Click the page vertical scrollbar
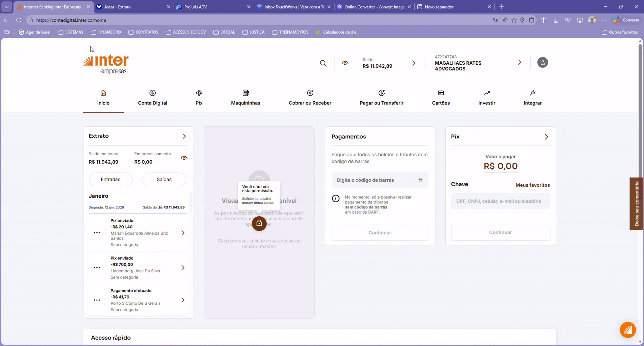The width and height of the screenshot is (644, 346). coord(640,136)
